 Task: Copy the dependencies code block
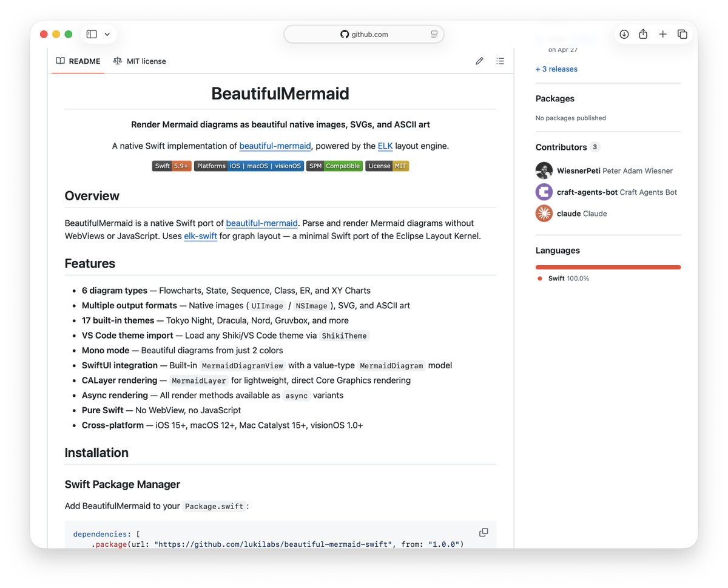click(x=484, y=532)
